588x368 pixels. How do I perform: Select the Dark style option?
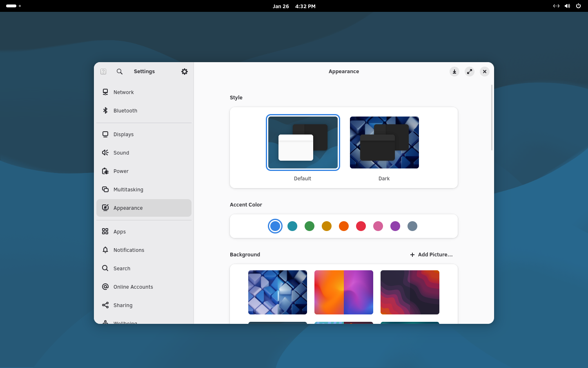[x=384, y=143]
